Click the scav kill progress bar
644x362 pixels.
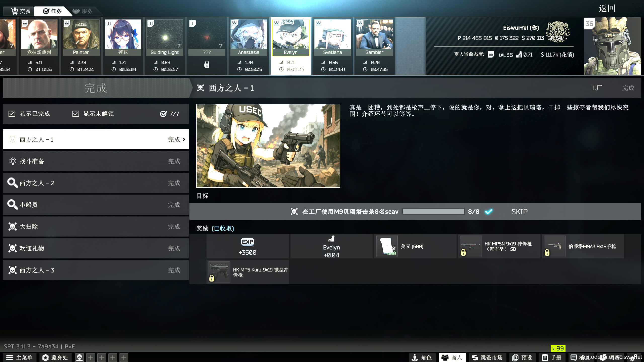pyautogui.click(x=433, y=212)
